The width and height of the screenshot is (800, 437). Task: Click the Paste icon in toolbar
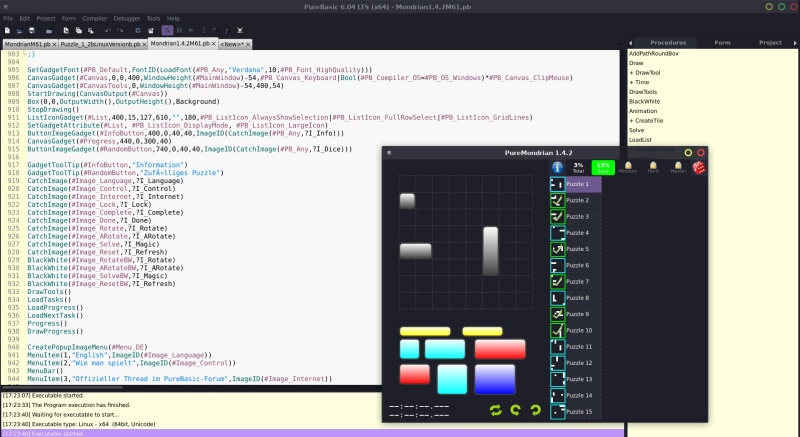click(91, 31)
